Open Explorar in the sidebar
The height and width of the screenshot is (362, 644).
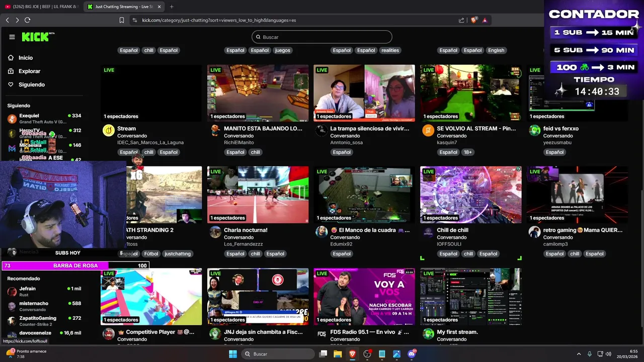tap(29, 71)
